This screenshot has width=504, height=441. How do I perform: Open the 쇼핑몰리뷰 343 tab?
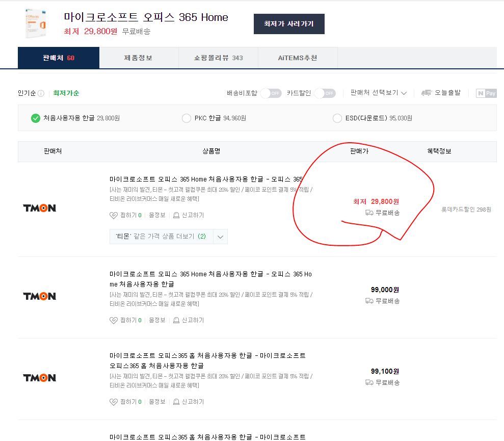pyautogui.click(x=218, y=58)
